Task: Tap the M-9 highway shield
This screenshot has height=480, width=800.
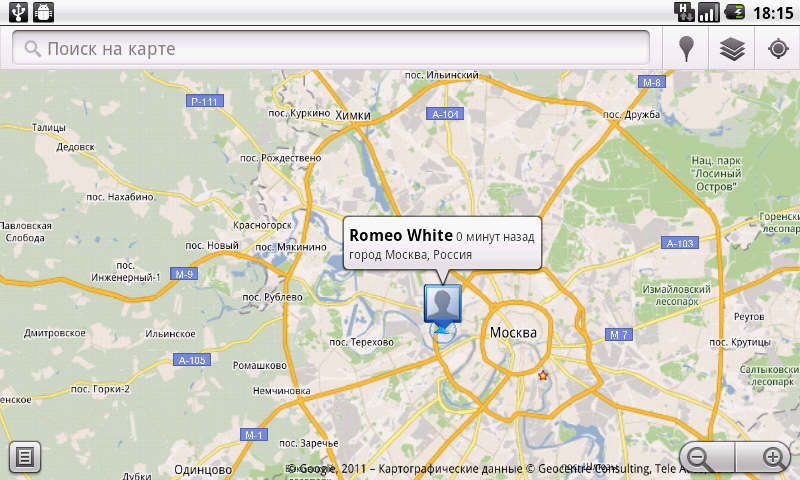Action: click(x=183, y=273)
